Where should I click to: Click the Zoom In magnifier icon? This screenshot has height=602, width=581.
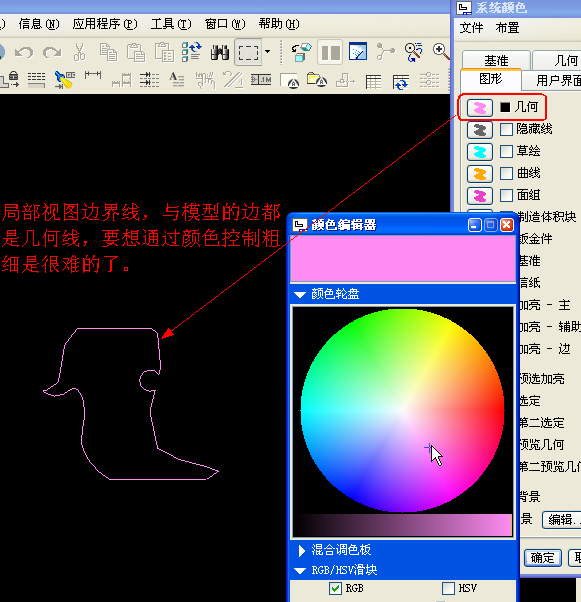(441, 51)
